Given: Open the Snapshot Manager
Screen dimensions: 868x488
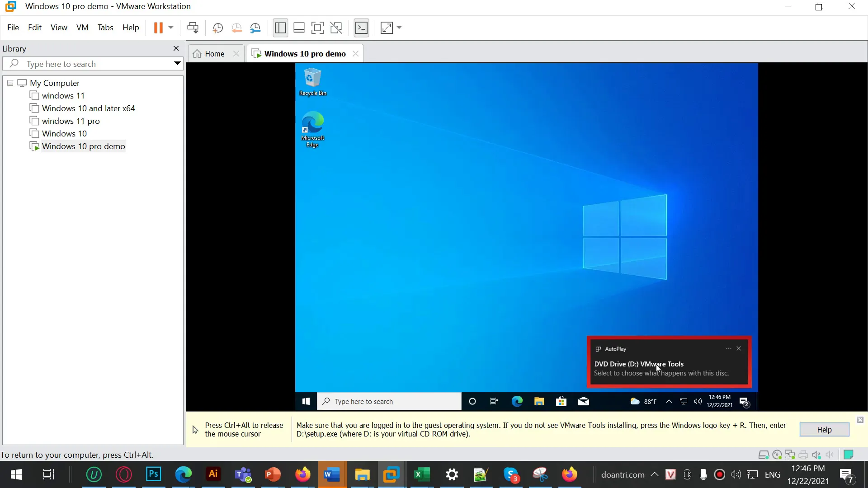Looking at the screenshot, I should [x=255, y=28].
